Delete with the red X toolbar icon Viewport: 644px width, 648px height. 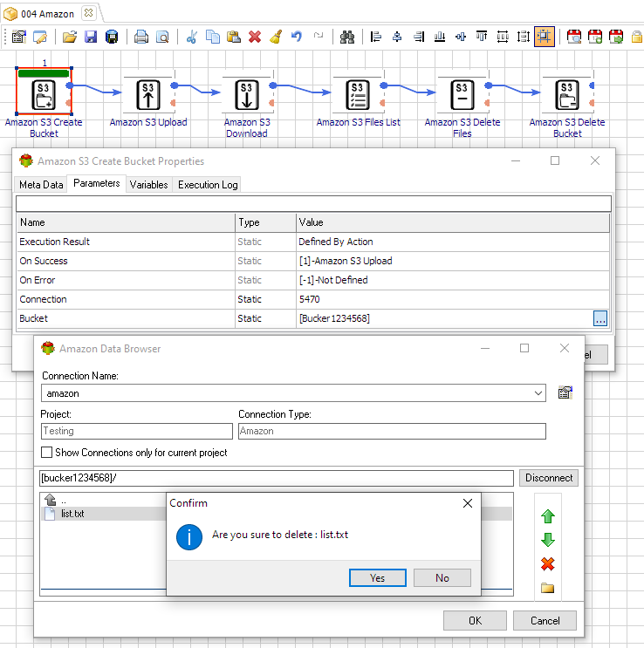coord(255,37)
